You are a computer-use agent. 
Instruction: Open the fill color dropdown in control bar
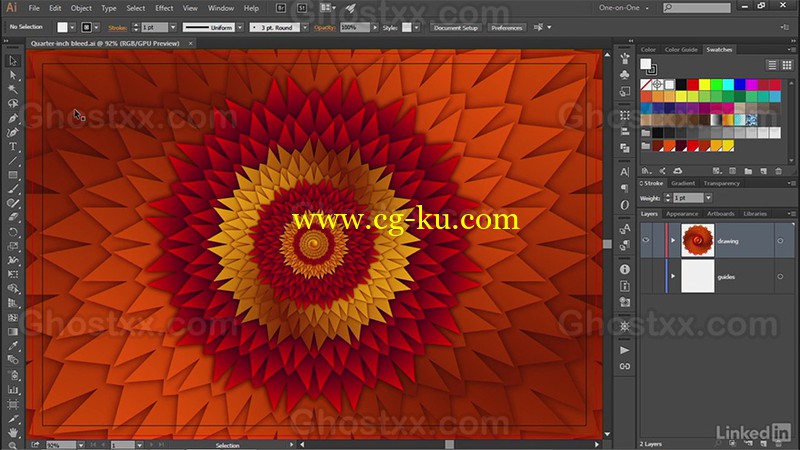[72, 28]
